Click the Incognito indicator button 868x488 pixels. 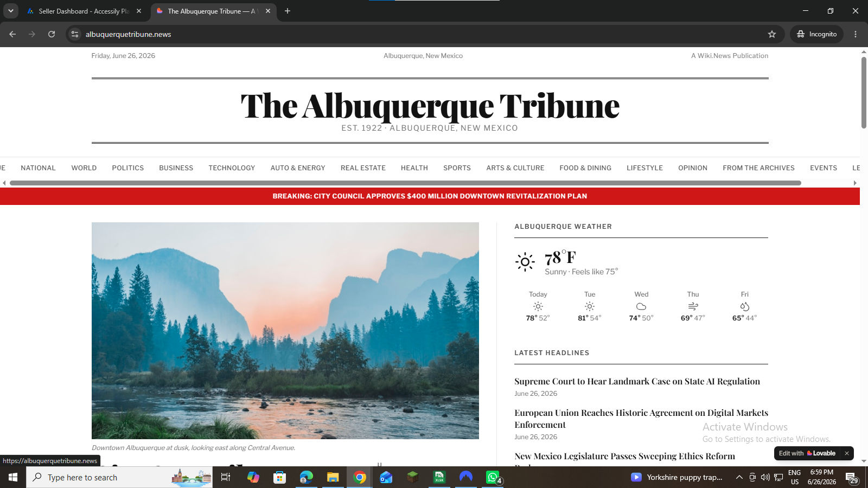[817, 34]
